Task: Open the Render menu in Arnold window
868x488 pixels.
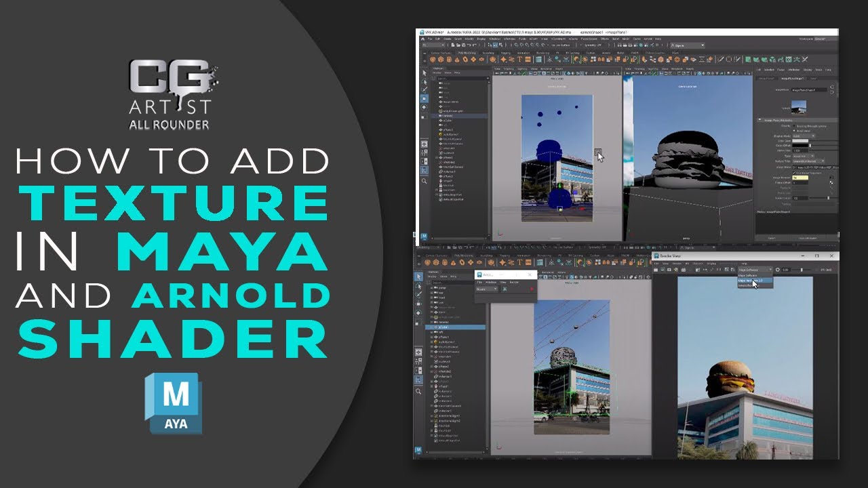Action: pos(514,283)
